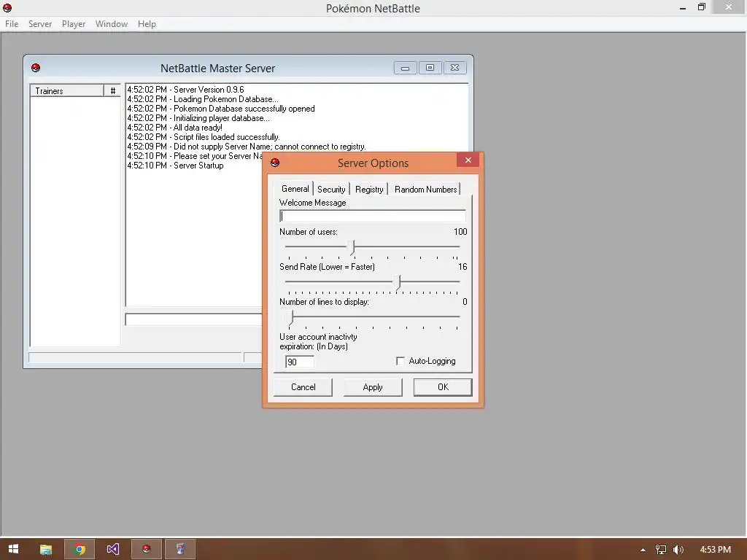Open the Help menu
The width and height of the screenshot is (747, 560).
click(147, 24)
